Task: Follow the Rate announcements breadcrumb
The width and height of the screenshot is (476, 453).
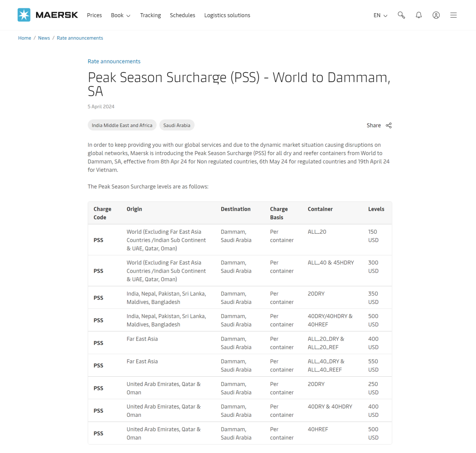Action: click(x=80, y=38)
